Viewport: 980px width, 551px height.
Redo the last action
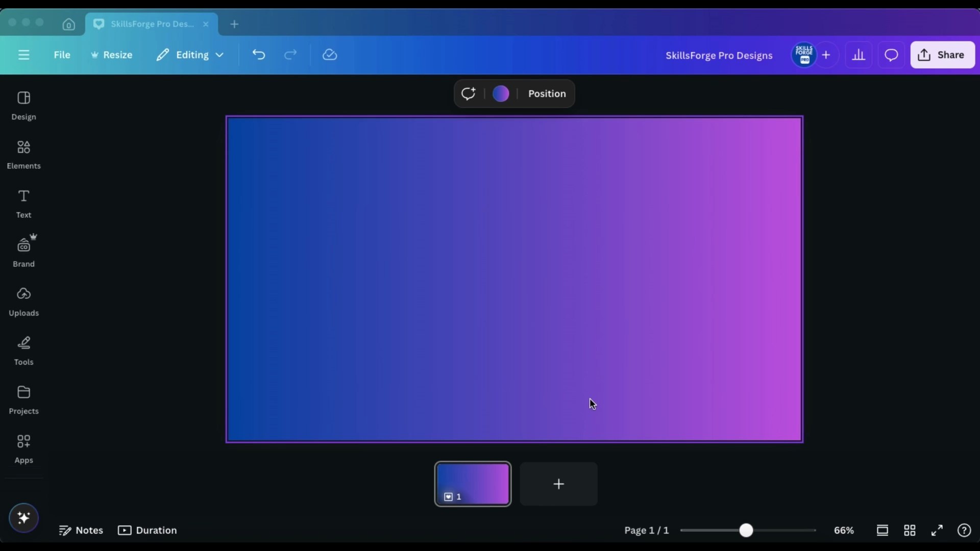pyautogui.click(x=290, y=55)
